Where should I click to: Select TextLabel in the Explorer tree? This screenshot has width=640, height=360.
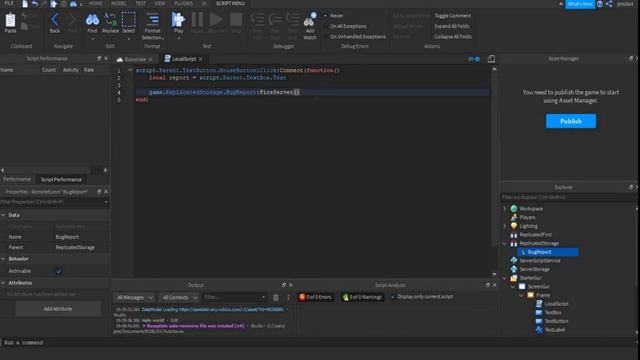[554, 329]
